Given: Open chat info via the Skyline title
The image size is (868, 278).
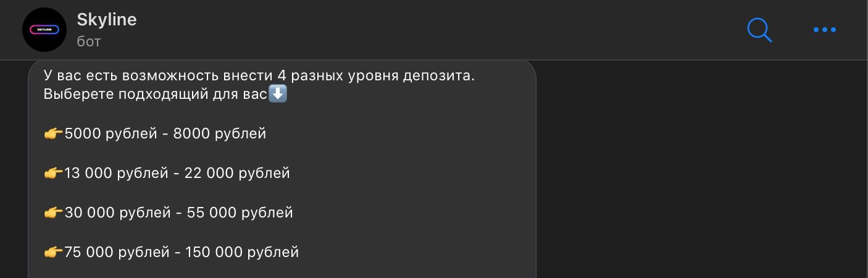Looking at the screenshot, I should pyautogui.click(x=107, y=20).
